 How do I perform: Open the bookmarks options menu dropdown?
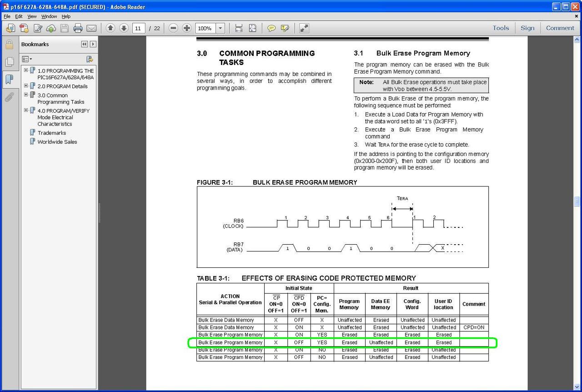pos(27,59)
